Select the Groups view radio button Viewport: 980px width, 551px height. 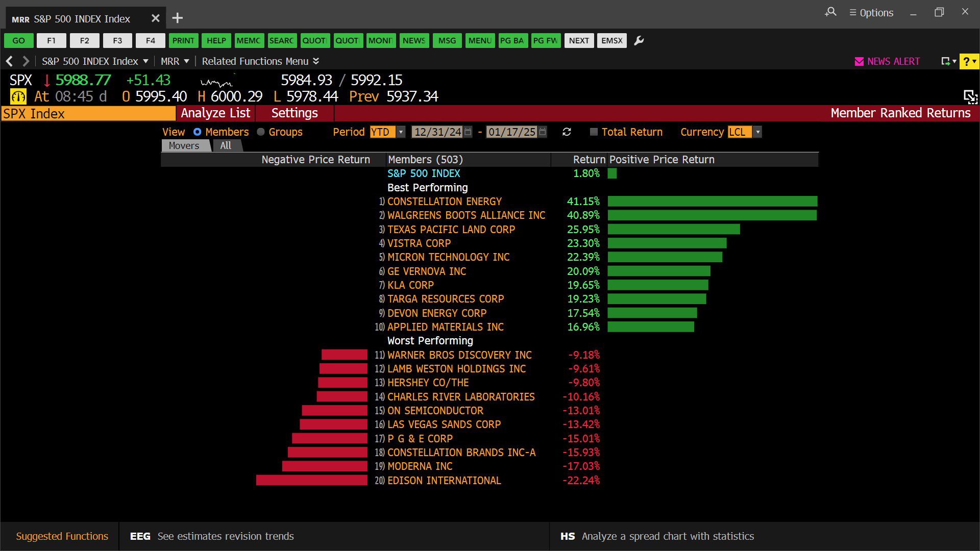click(x=261, y=132)
